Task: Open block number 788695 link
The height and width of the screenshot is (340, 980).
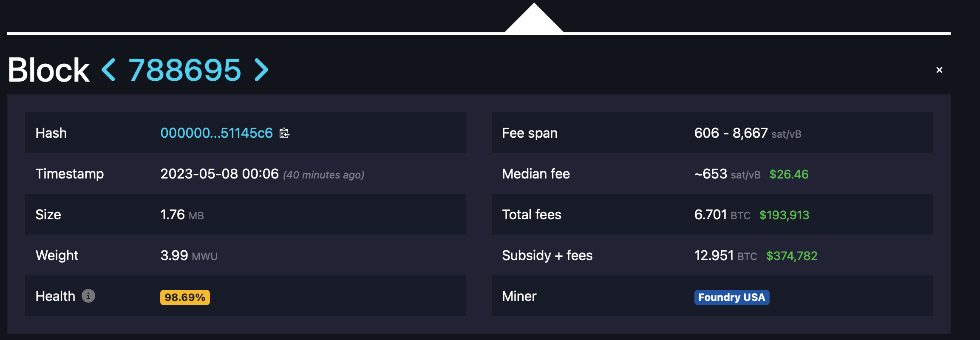Action: [185, 70]
